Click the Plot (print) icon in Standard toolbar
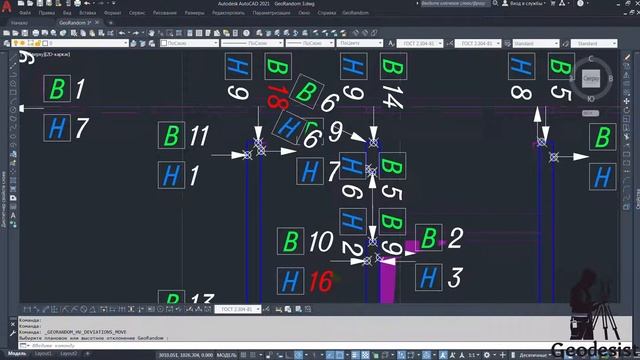 (x=36, y=33)
